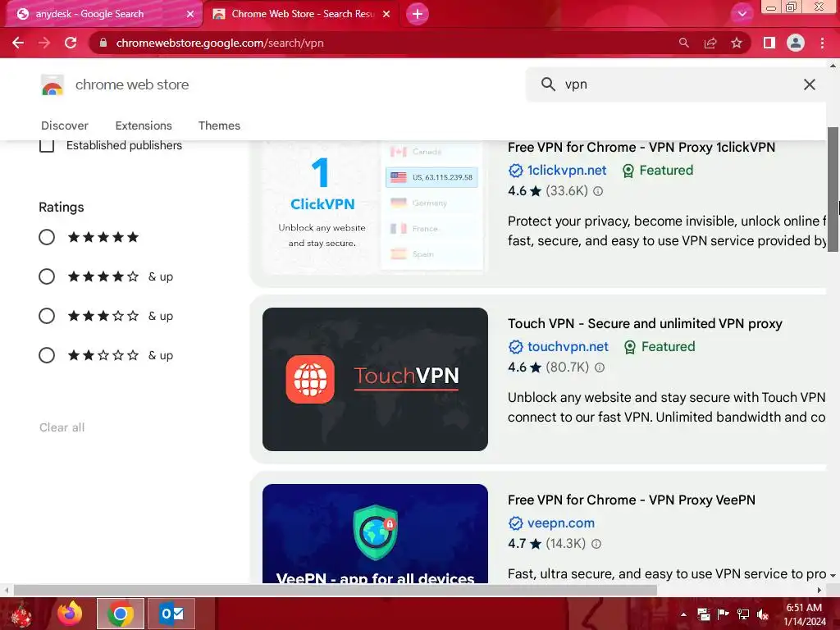Visit touchvpn.net publisher link
840x630 pixels.
pos(568,347)
